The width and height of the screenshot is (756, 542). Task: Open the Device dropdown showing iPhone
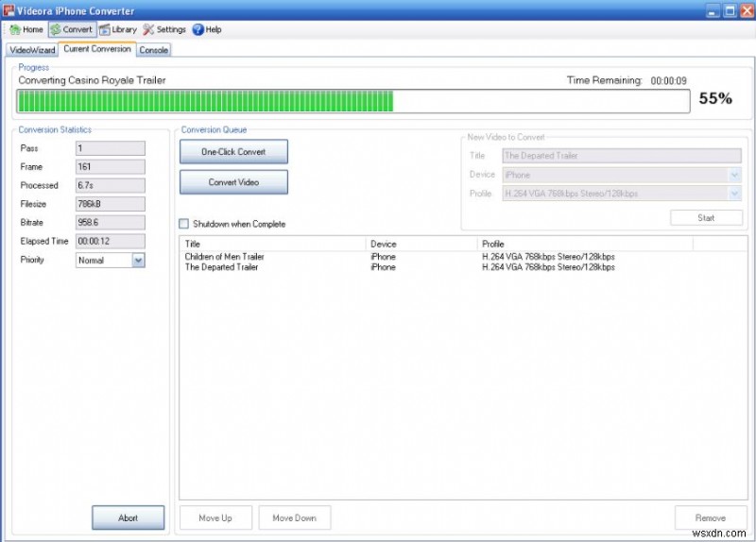622,175
